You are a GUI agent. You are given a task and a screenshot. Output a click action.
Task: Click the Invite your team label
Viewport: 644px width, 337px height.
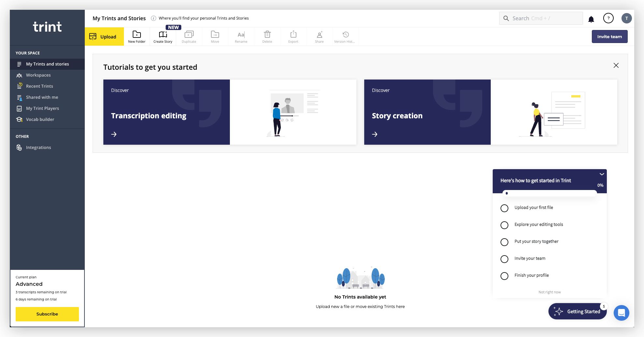click(x=530, y=258)
